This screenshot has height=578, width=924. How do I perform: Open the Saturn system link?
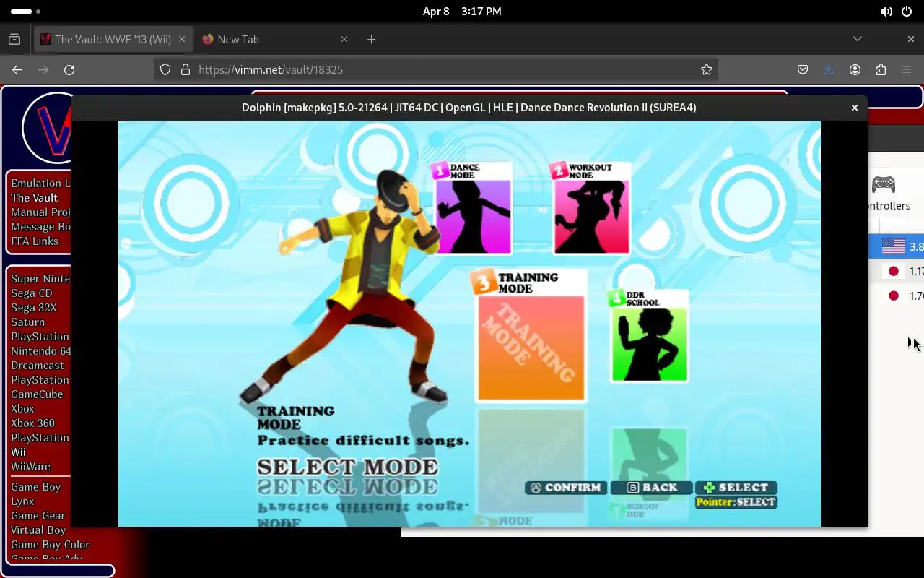(x=27, y=322)
